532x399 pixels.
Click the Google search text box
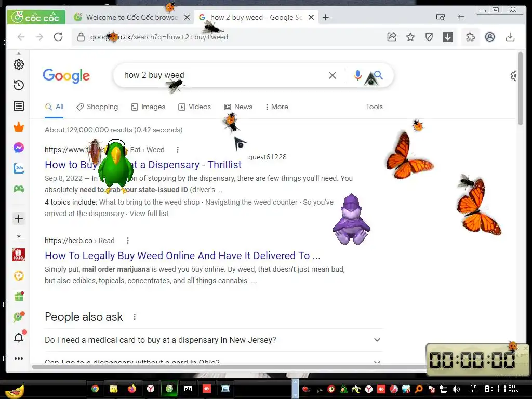tap(220, 75)
